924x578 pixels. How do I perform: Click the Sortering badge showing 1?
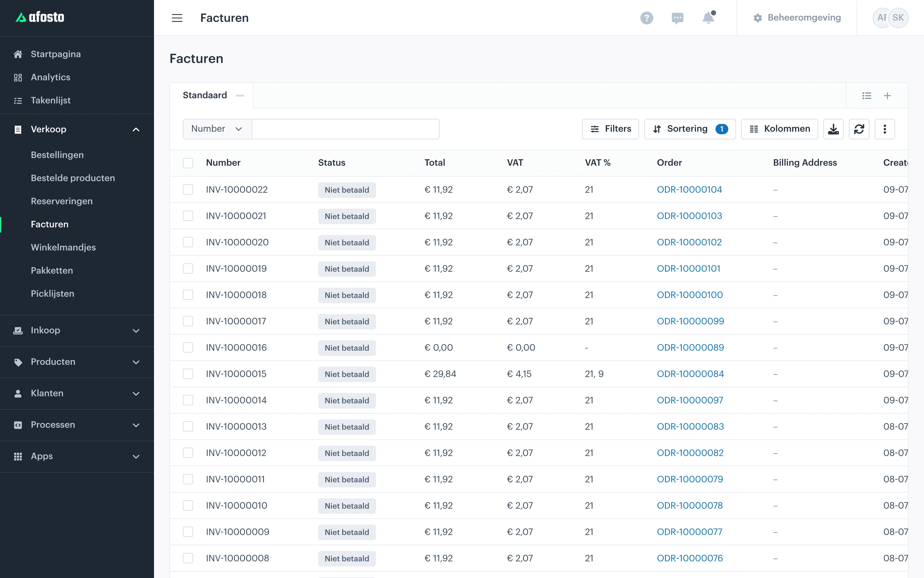coord(722,129)
